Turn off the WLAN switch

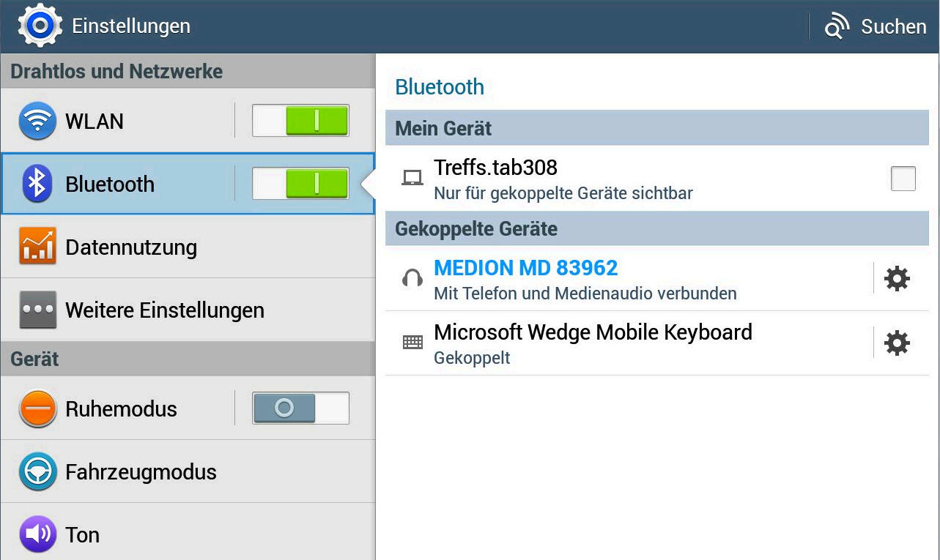pyautogui.click(x=300, y=121)
